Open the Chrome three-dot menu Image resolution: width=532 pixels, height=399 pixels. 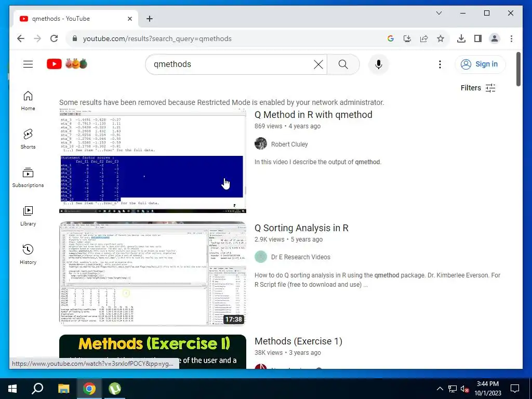click(x=511, y=38)
